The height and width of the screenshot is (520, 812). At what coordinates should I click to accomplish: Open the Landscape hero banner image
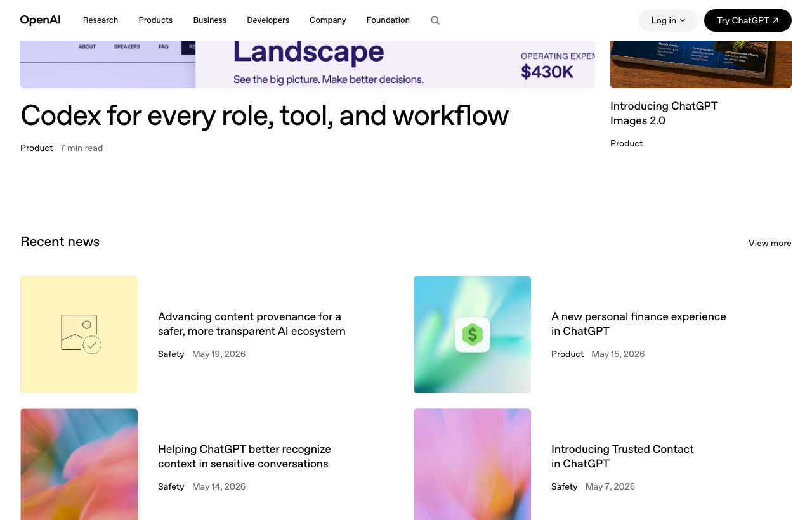coord(308,64)
